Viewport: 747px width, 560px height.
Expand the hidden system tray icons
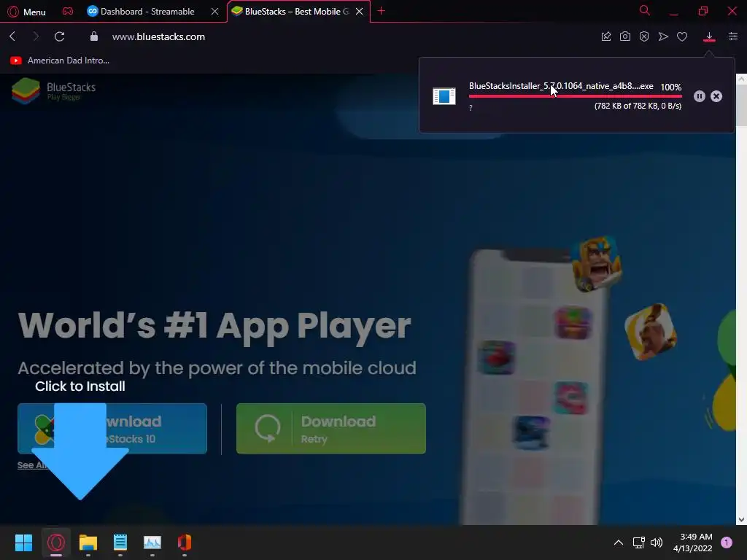point(619,542)
